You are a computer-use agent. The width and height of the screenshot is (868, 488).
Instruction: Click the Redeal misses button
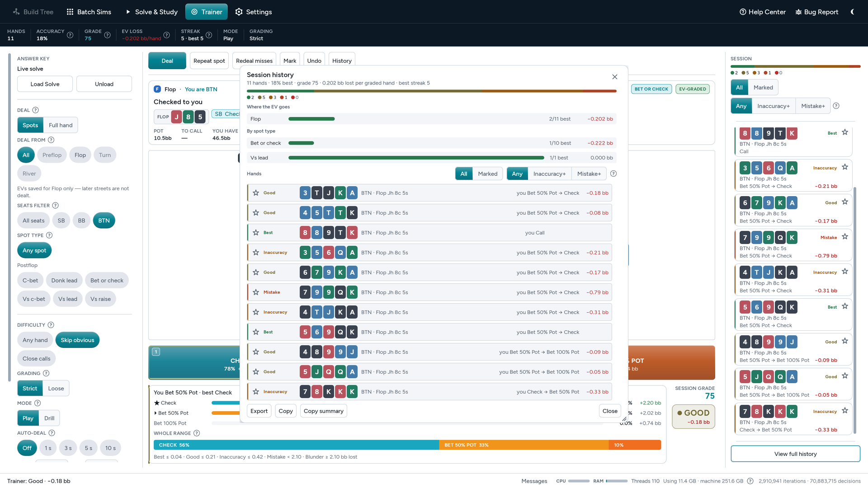pos(254,61)
